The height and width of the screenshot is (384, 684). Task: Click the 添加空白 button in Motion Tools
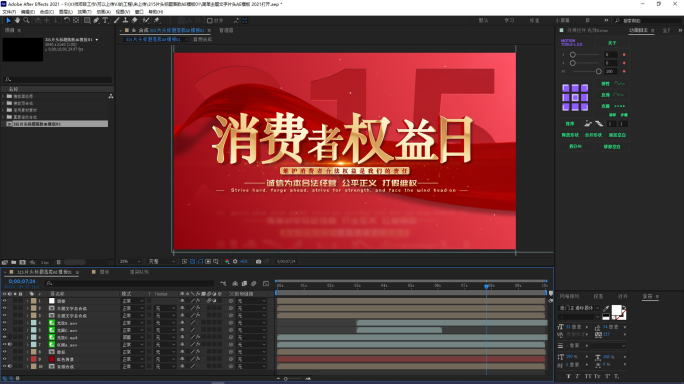(617, 135)
